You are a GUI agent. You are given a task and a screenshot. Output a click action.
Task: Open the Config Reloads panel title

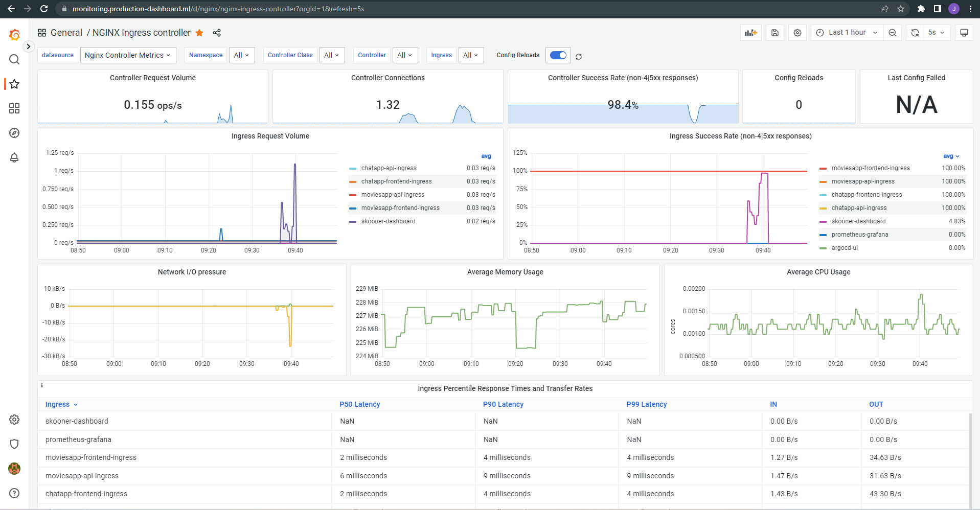799,78
